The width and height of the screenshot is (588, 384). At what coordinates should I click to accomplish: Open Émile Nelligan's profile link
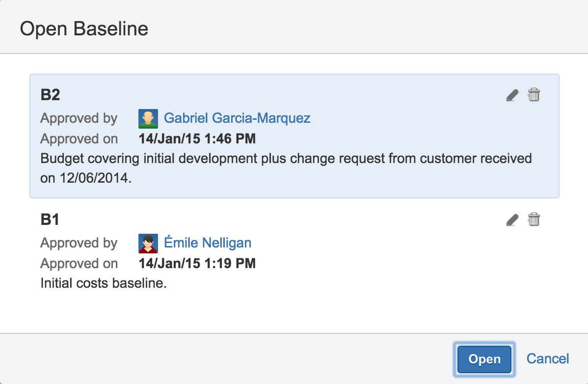tap(208, 243)
